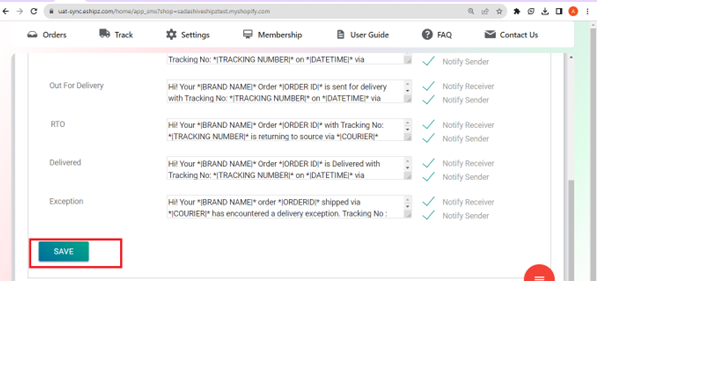Image resolution: width=709 pixels, height=366 pixels.
Task: Click the browser reload icon
Action: 33,11
